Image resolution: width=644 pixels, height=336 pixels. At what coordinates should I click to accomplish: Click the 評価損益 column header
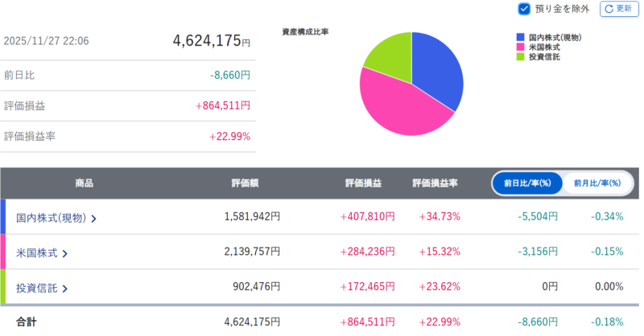(363, 183)
